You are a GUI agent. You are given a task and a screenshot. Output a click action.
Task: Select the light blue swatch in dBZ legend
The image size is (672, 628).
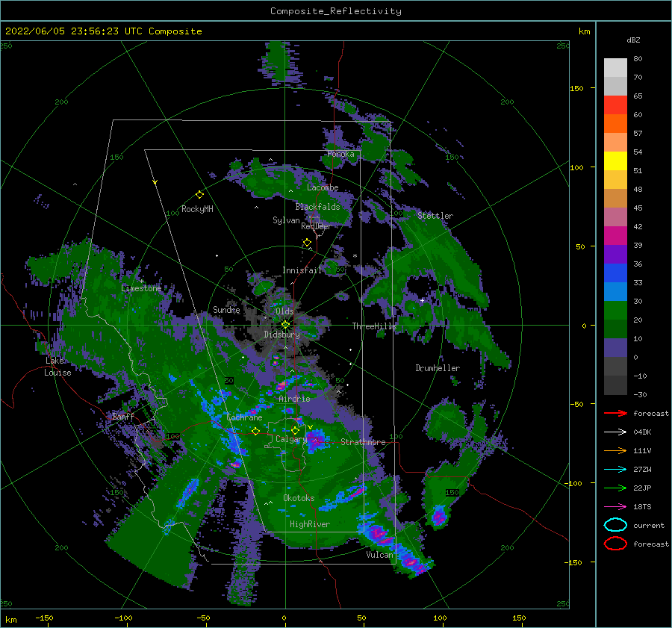pyautogui.click(x=615, y=291)
